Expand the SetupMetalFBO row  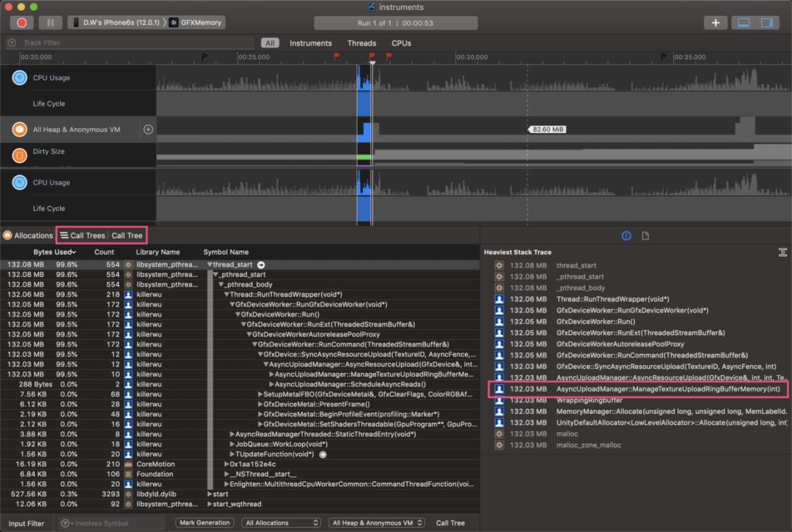[260, 394]
